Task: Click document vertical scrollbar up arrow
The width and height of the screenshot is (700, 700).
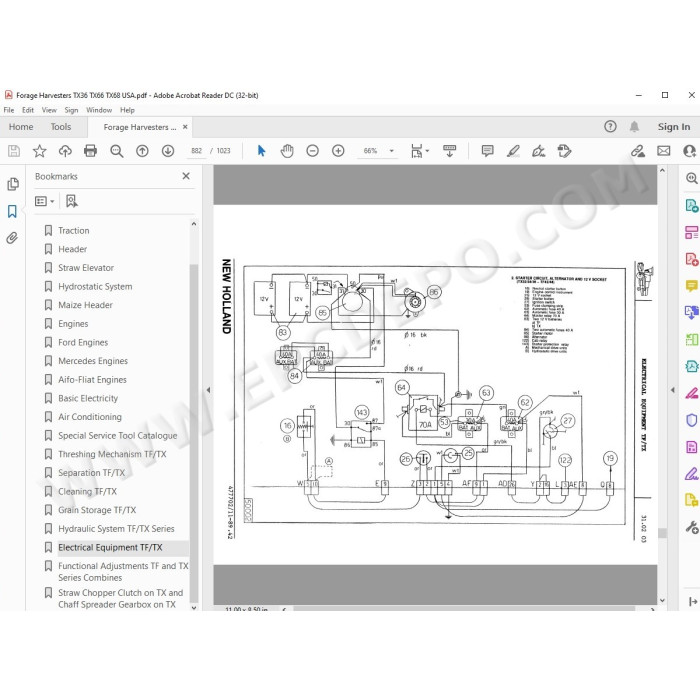Action: [x=662, y=171]
